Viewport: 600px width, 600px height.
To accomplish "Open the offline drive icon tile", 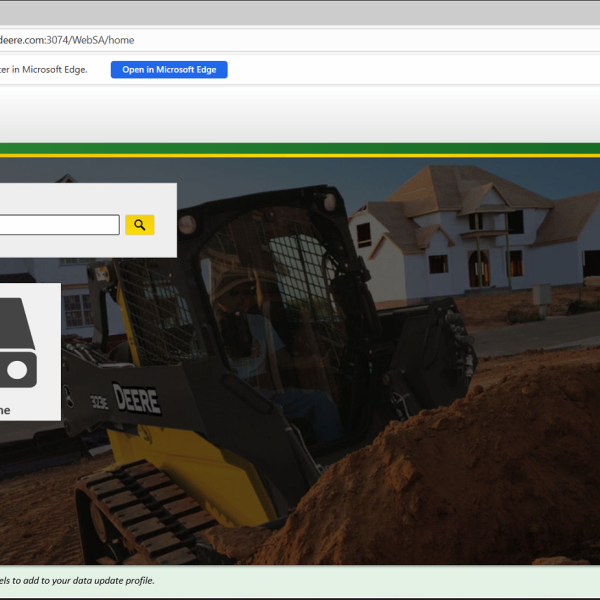I will click(30, 352).
